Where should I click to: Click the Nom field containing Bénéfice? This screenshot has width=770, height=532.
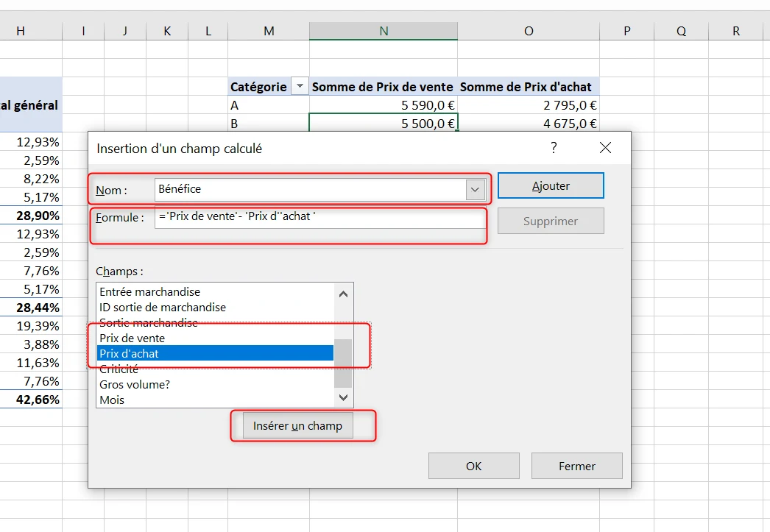pyautogui.click(x=310, y=189)
